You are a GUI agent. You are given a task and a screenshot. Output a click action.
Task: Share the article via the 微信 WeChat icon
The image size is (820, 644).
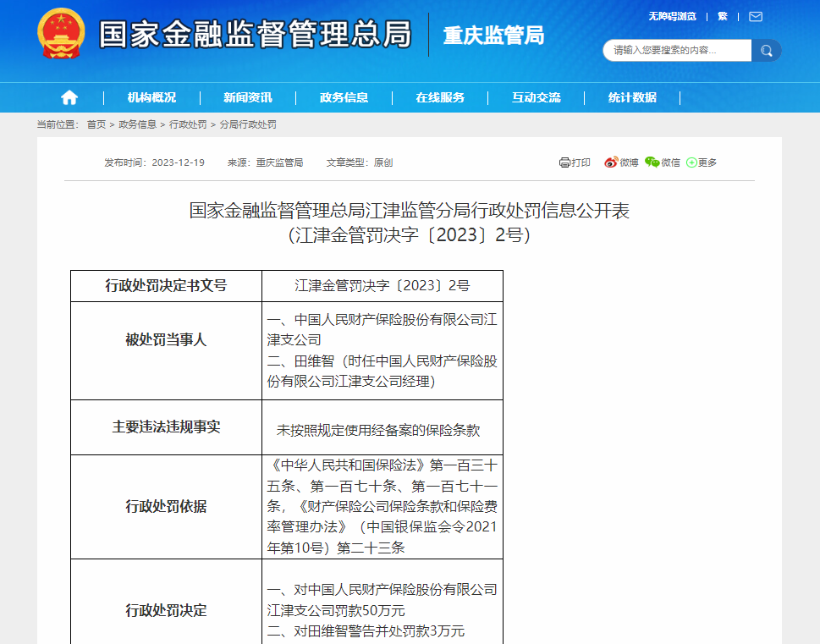point(652,162)
